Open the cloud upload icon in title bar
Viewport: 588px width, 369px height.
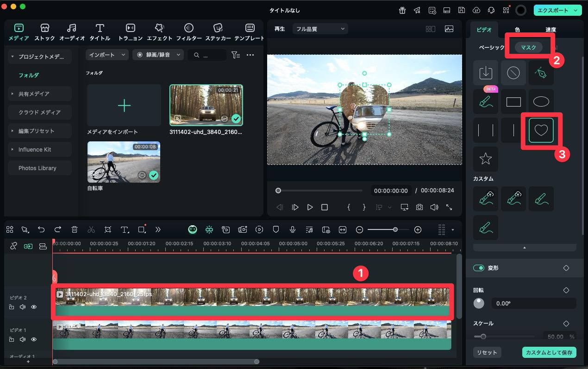click(476, 10)
